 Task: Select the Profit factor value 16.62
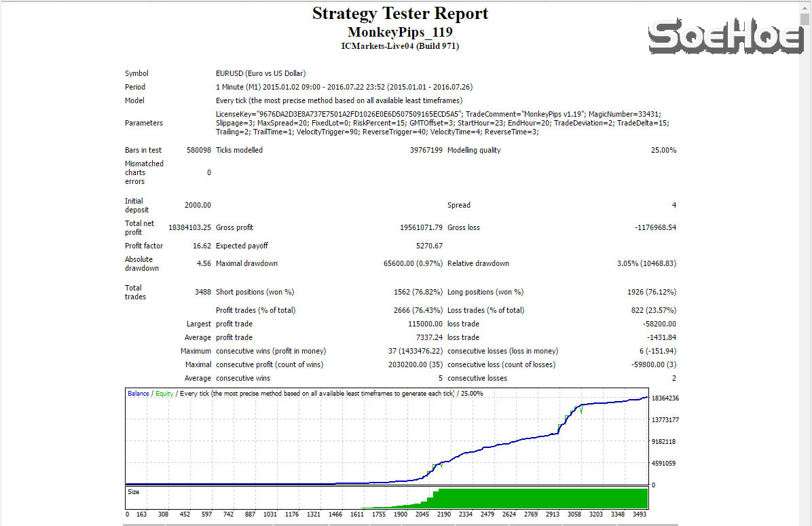[204, 246]
